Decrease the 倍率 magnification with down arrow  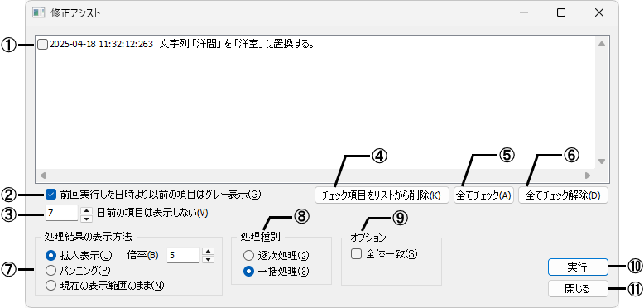coord(209,259)
